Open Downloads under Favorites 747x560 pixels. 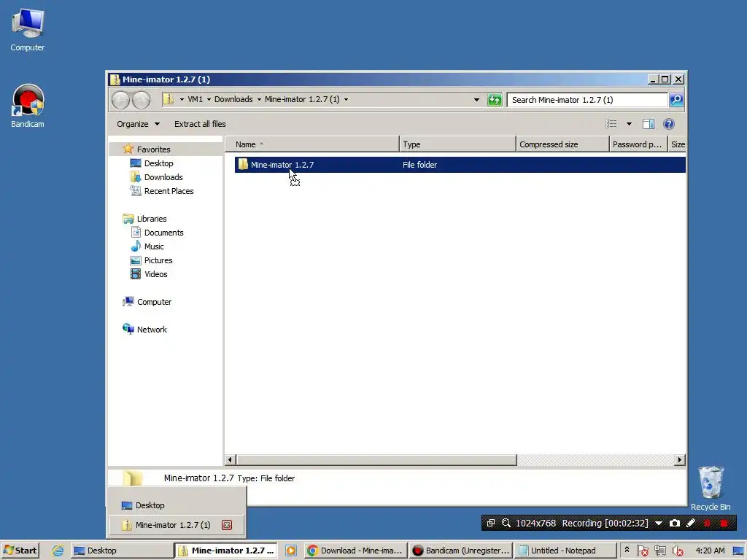click(x=163, y=177)
